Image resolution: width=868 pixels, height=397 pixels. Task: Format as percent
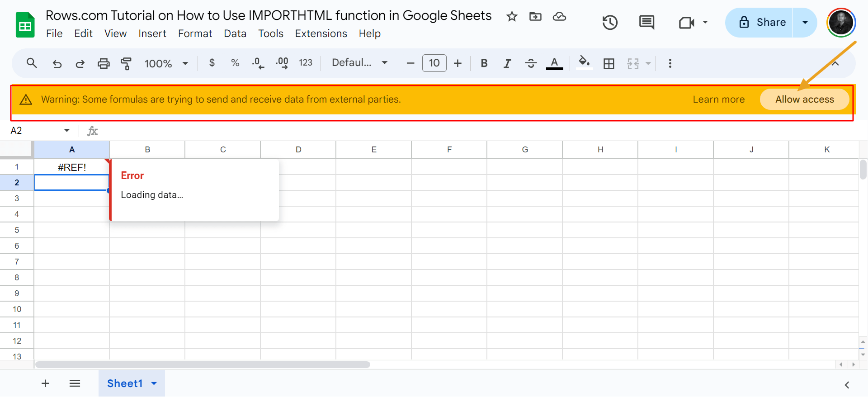[235, 63]
